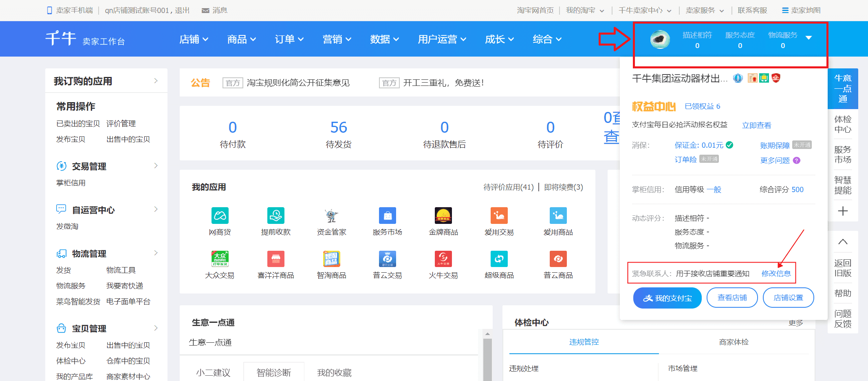Open the 爱用交易 app icon
The height and width of the screenshot is (381, 868).
point(499,215)
